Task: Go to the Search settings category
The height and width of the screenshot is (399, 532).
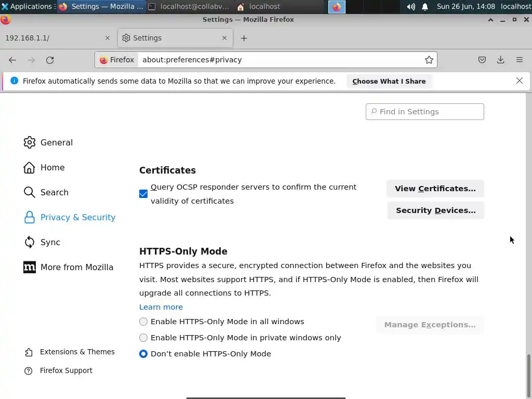Action: coord(54,192)
